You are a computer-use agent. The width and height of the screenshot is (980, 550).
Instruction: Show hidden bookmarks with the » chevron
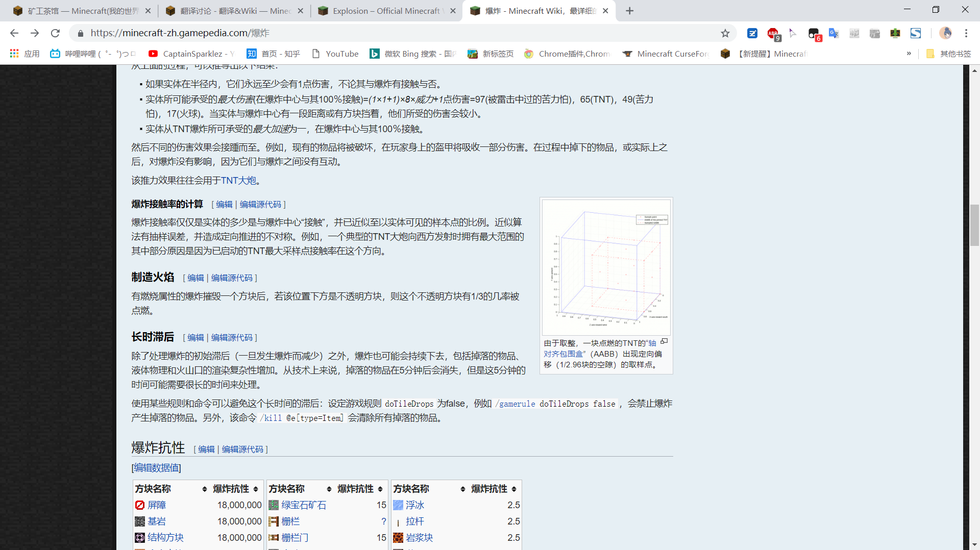point(909,54)
